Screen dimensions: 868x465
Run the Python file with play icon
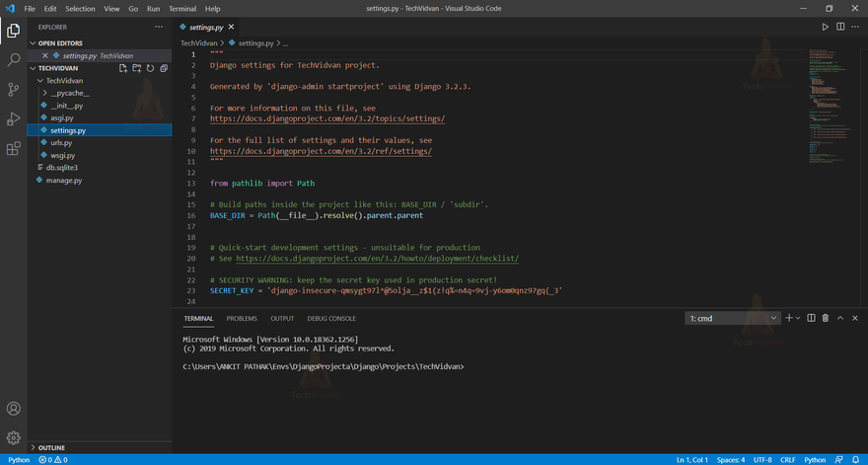coord(826,28)
